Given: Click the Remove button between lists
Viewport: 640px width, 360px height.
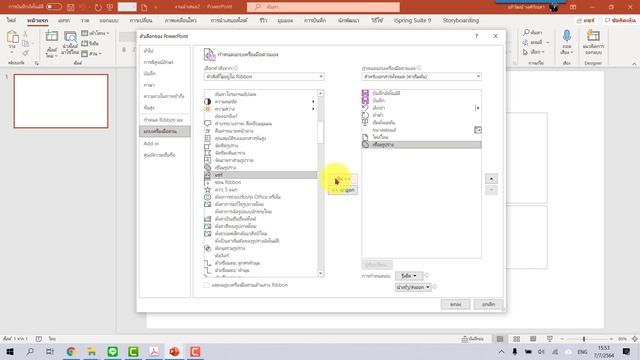Looking at the screenshot, I should click(x=343, y=190).
